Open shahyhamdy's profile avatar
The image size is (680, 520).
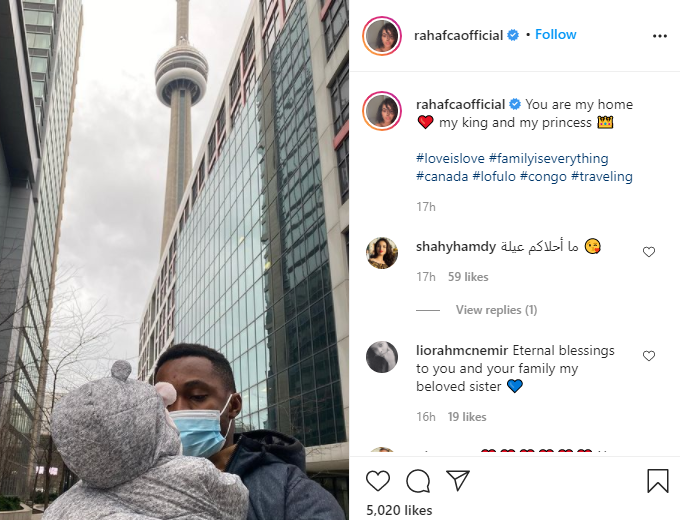point(382,253)
